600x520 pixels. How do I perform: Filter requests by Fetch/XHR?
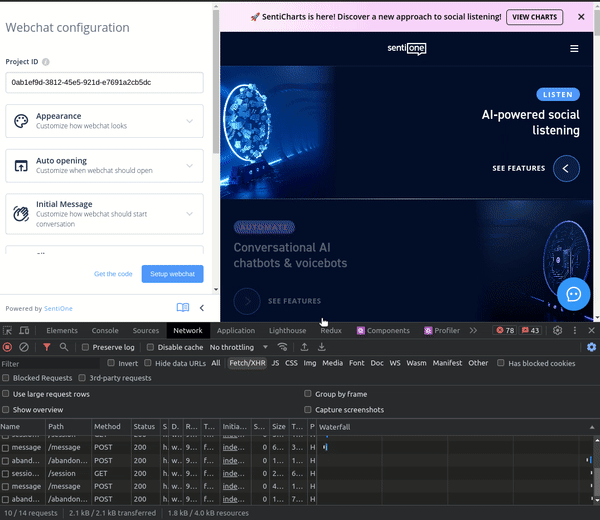click(247, 363)
